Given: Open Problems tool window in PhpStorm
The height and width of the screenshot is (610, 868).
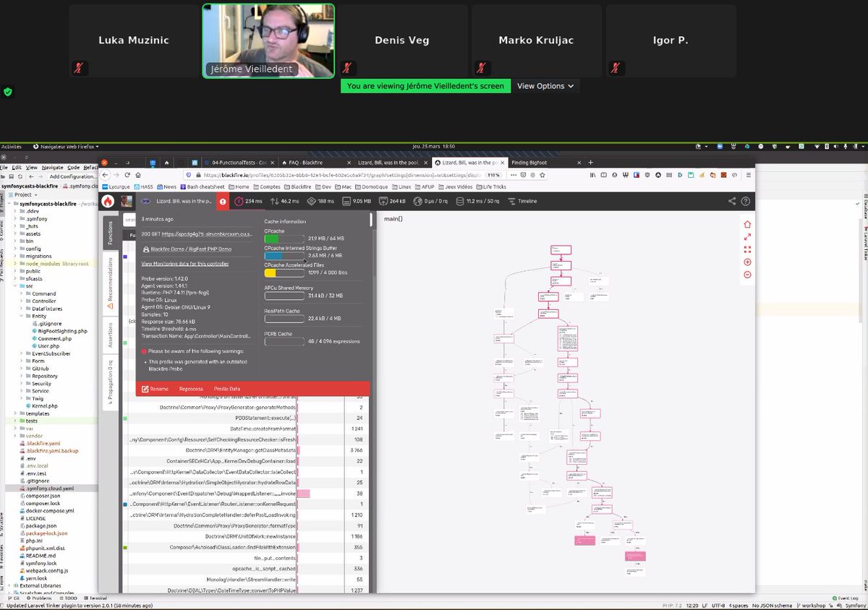Looking at the screenshot, I should (41, 598).
